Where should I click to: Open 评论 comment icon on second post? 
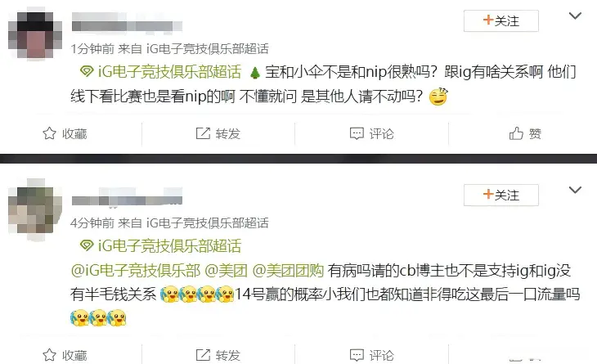357,355
